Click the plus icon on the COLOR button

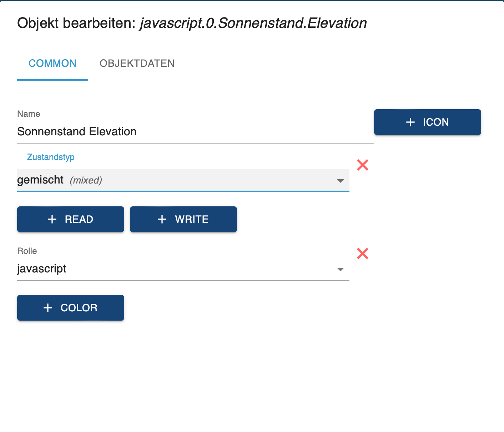coord(48,308)
